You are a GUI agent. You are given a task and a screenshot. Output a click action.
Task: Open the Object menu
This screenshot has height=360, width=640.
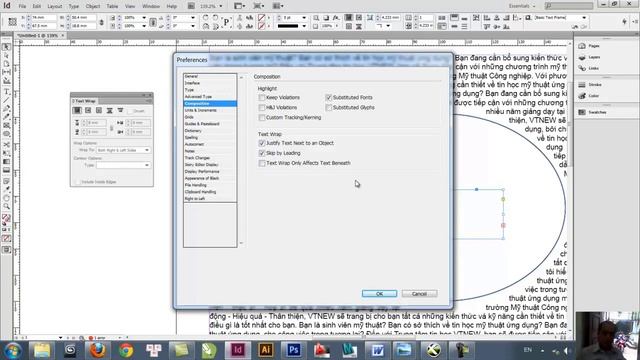(x=93, y=7)
